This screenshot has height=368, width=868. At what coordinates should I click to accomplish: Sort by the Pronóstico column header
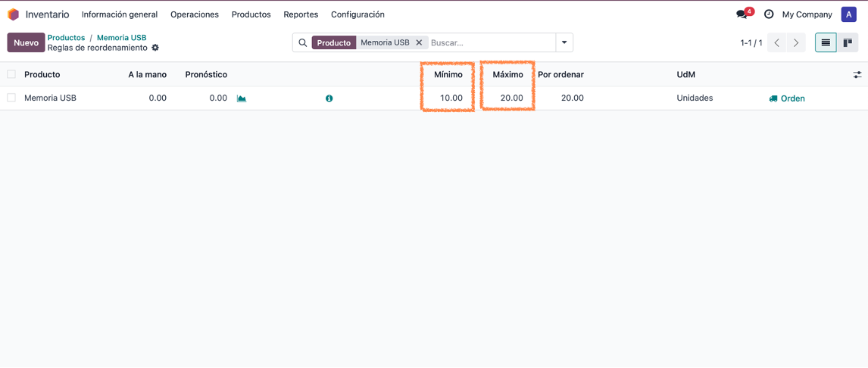(206, 75)
